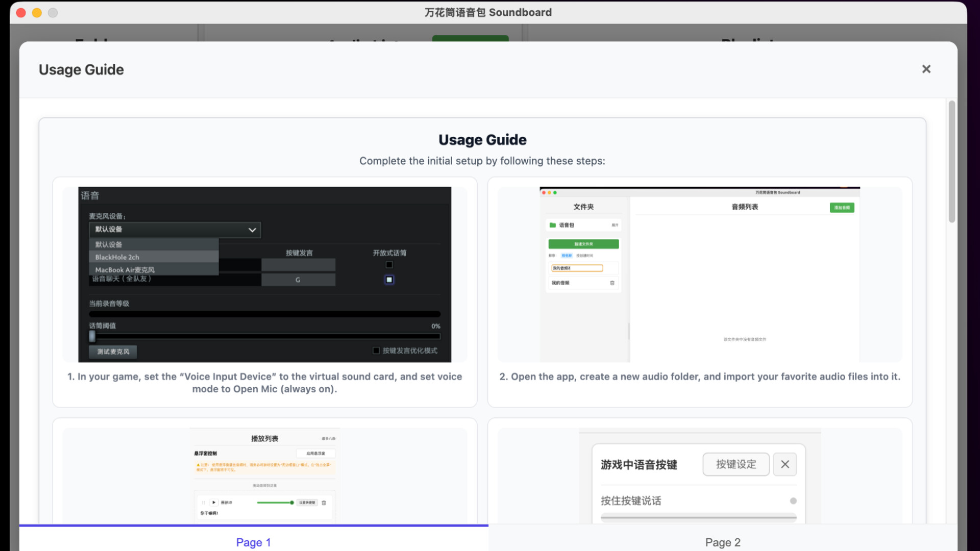This screenshot has height=551, width=980.
Task: Switch to Page 2
Action: click(723, 542)
